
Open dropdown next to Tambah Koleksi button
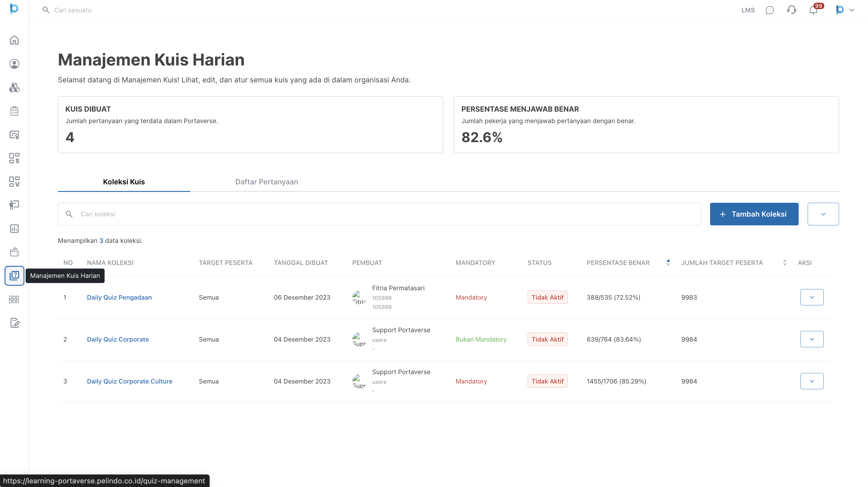coord(823,214)
